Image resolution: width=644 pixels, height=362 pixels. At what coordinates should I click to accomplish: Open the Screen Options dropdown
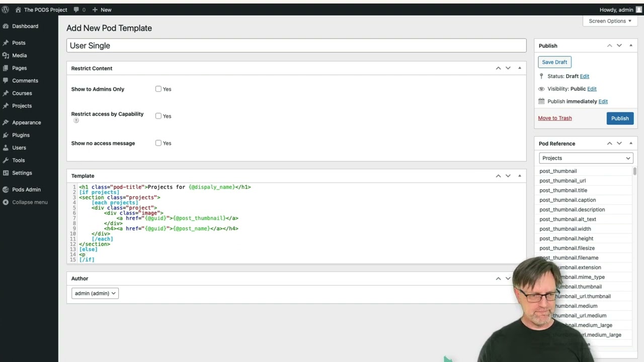[610, 21]
